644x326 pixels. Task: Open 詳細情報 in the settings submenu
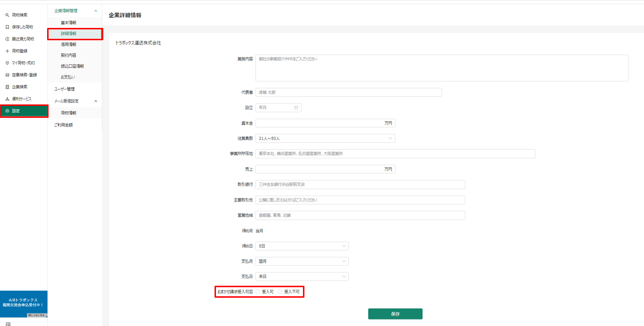[x=68, y=34]
